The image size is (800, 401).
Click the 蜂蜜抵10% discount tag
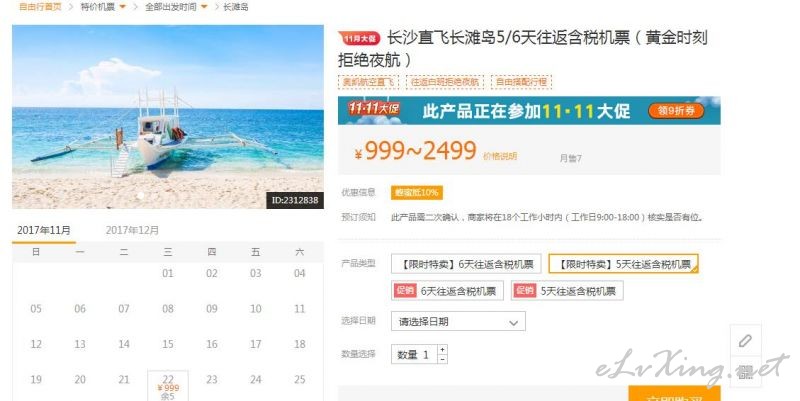click(417, 192)
